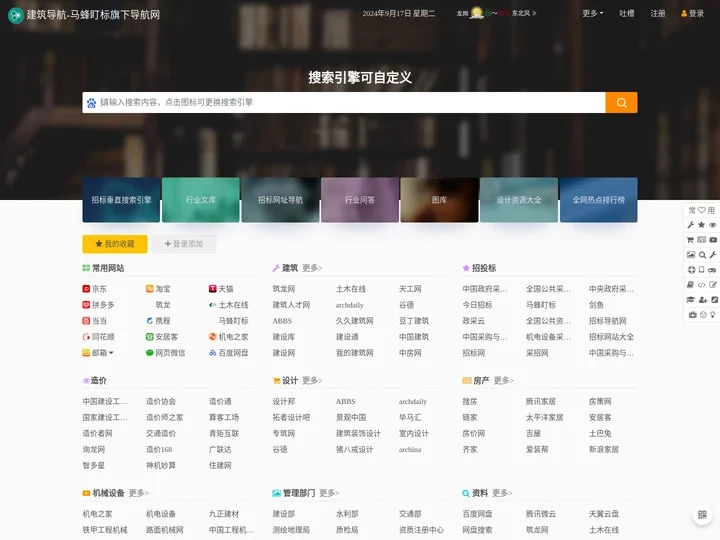This screenshot has width=720, height=540.
Task: Select the medkit icon in side panel
Action: pyautogui.click(x=692, y=315)
